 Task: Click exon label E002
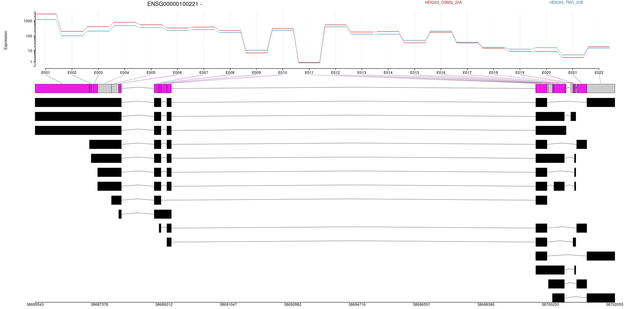(x=72, y=73)
